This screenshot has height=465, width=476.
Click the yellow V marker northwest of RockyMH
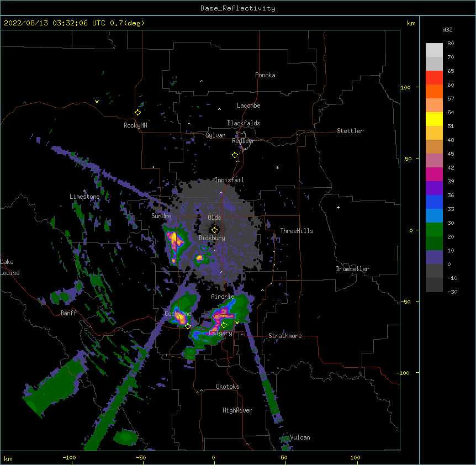(97, 102)
